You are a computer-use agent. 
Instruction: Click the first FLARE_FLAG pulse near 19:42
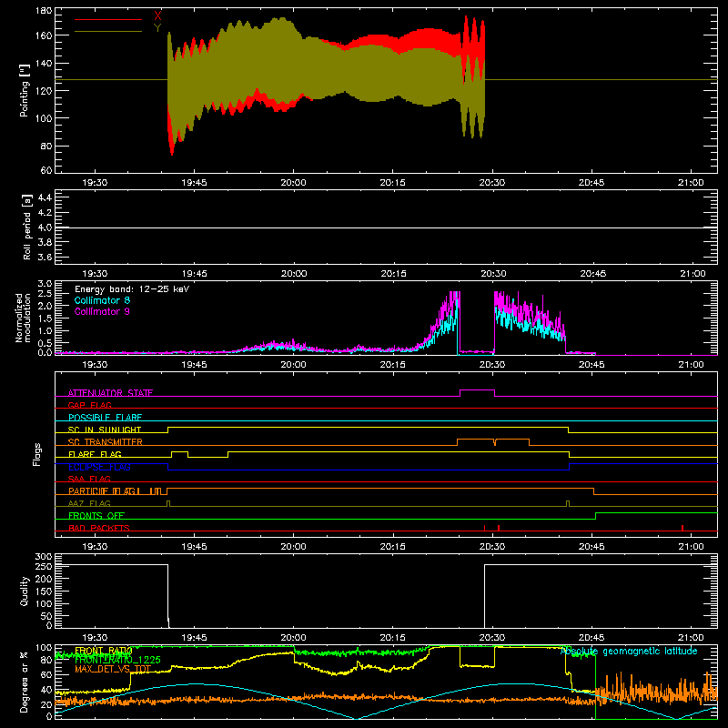179,451
